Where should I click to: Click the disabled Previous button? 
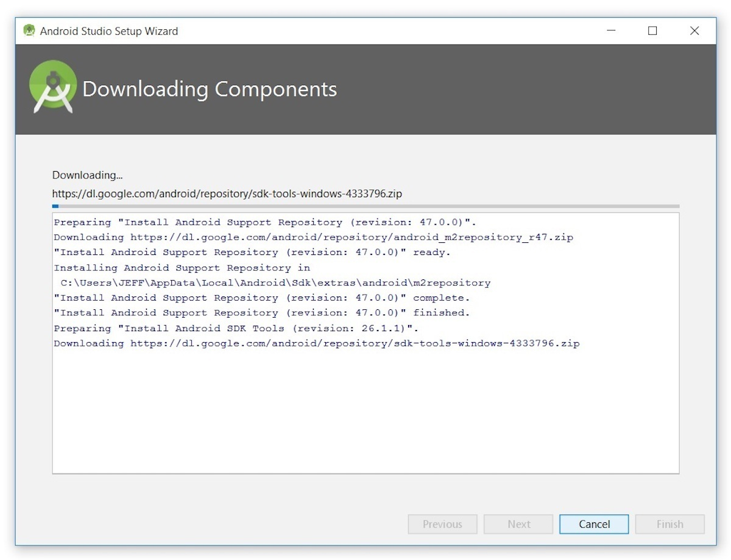coord(442,524)
